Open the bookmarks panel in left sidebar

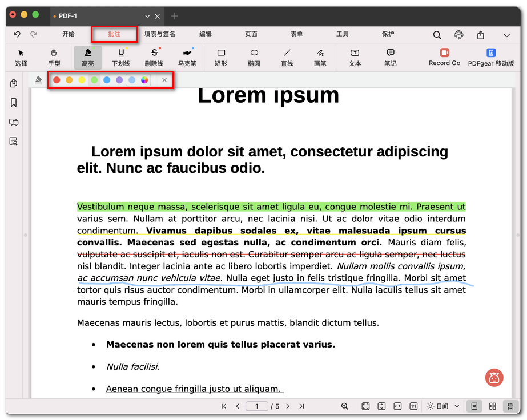pyautogui.click(x=14, y=103)
